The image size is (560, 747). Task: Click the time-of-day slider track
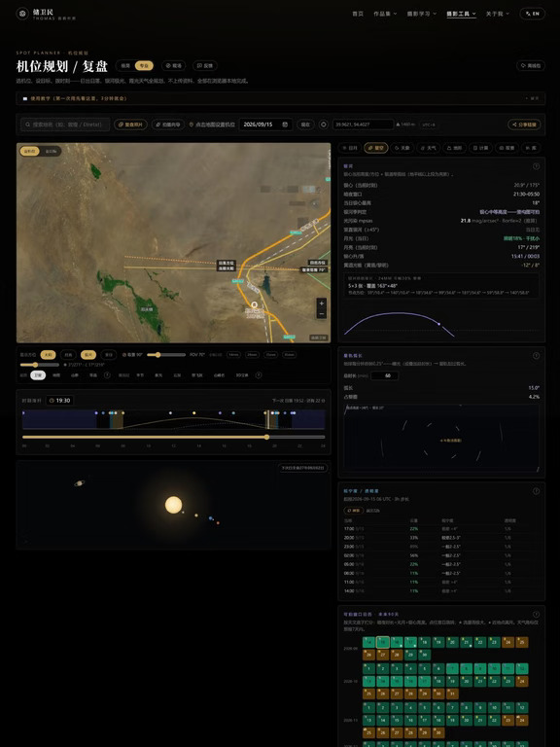coord(173,437)
